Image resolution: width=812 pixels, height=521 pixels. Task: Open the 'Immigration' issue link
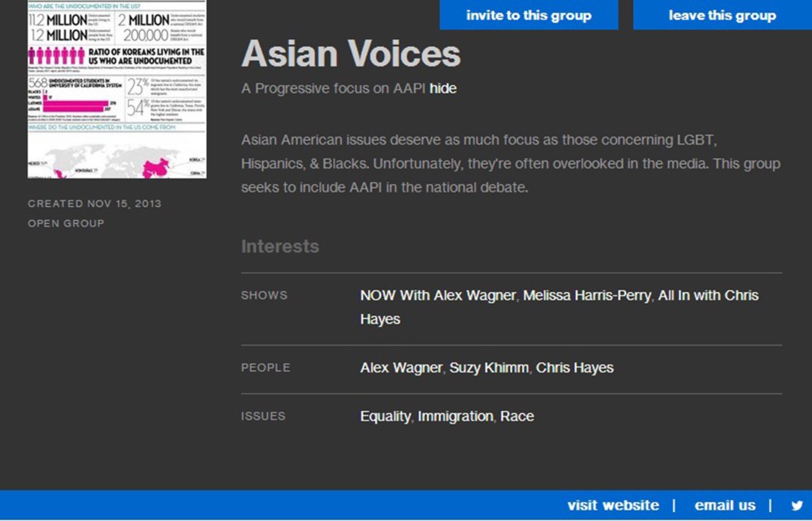click(455, 416)
